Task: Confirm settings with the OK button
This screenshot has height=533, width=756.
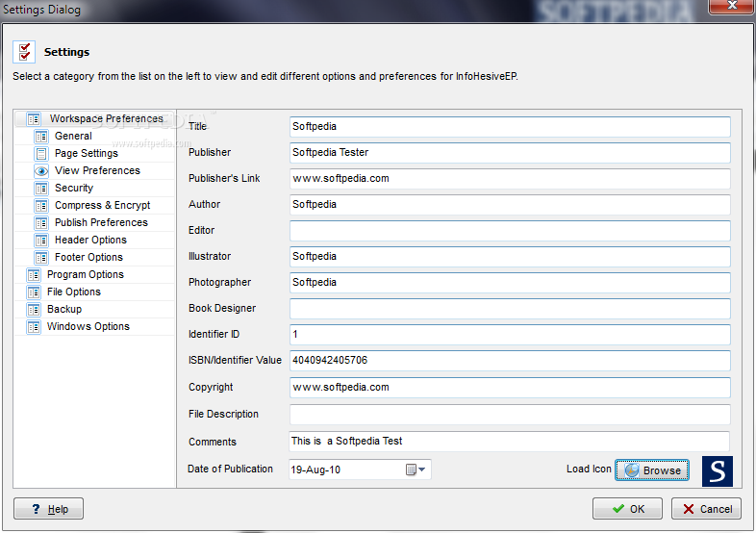Action: [x=627, y=509]
